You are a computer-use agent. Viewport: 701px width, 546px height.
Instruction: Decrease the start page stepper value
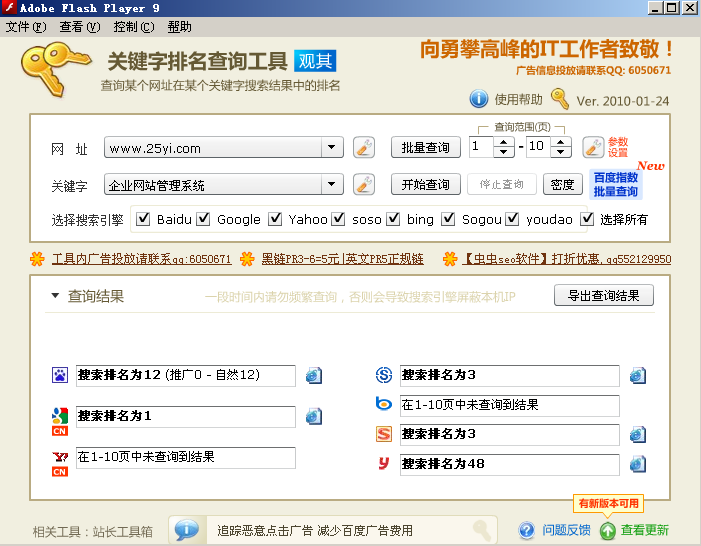(x=504, y=152)
